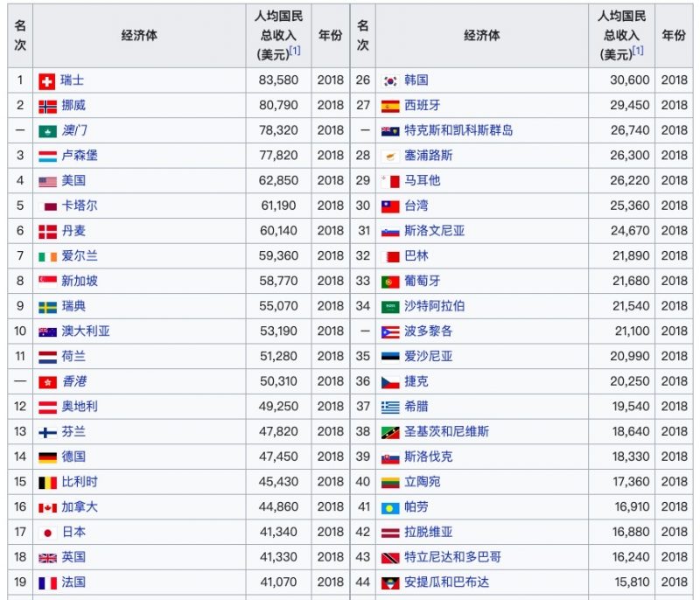This screenshot has height=600, width=700.
Task: Click the Macau flag icon
Action: pos(47,131)
